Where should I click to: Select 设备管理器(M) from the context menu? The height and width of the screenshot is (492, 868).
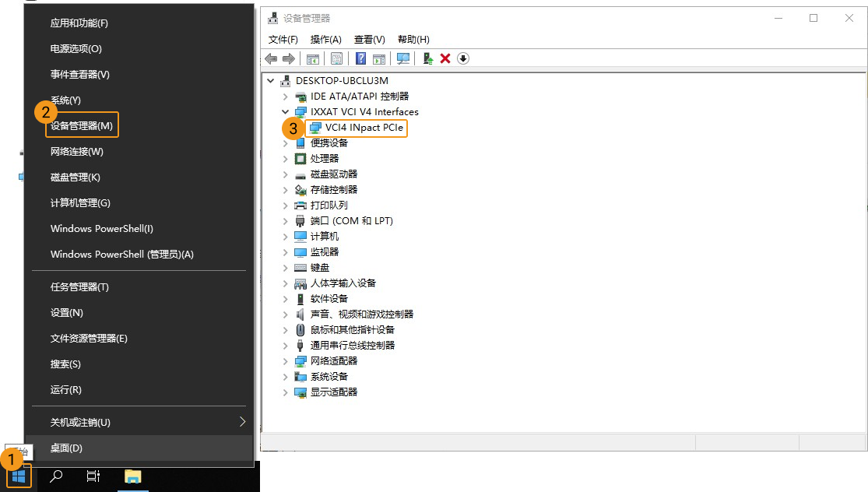pos(81,125)
